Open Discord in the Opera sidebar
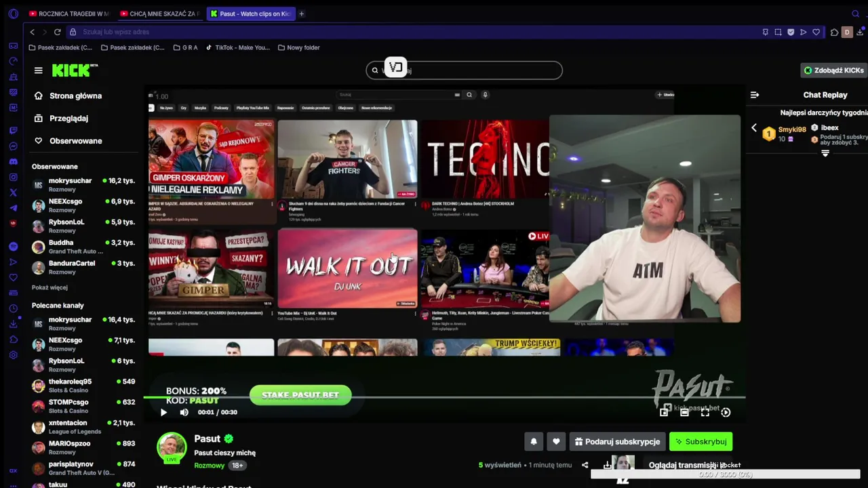This screenshot has width=868, height=488. [x=13, y=161]
